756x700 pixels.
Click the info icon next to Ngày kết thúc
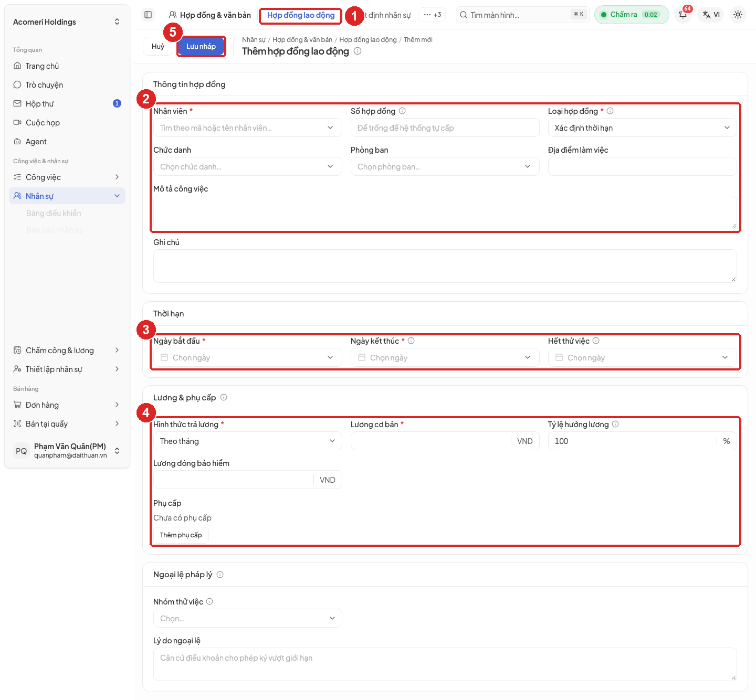point(411,341)
